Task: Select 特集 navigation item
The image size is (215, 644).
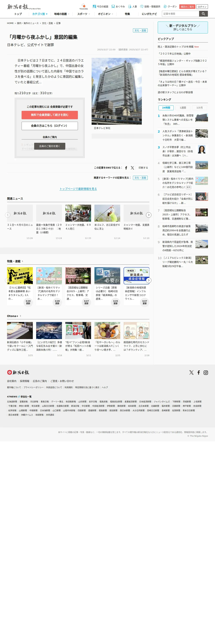Action: [x=127, y=14]
